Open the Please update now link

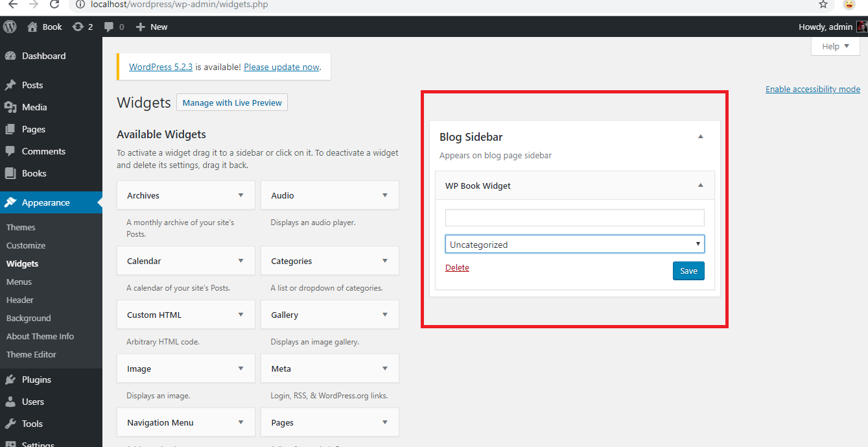click(x=281, y=66)
